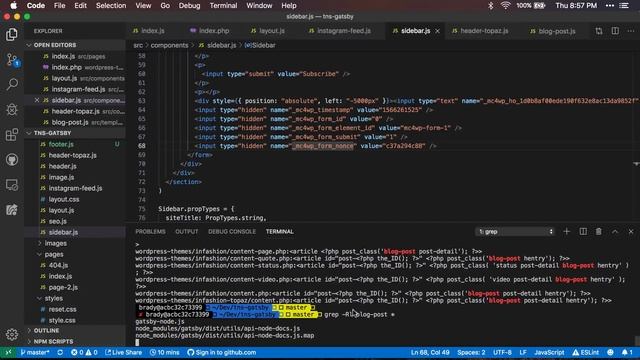
Task: Open Manage settings gear in activity bar
Action: coord(12,335)
